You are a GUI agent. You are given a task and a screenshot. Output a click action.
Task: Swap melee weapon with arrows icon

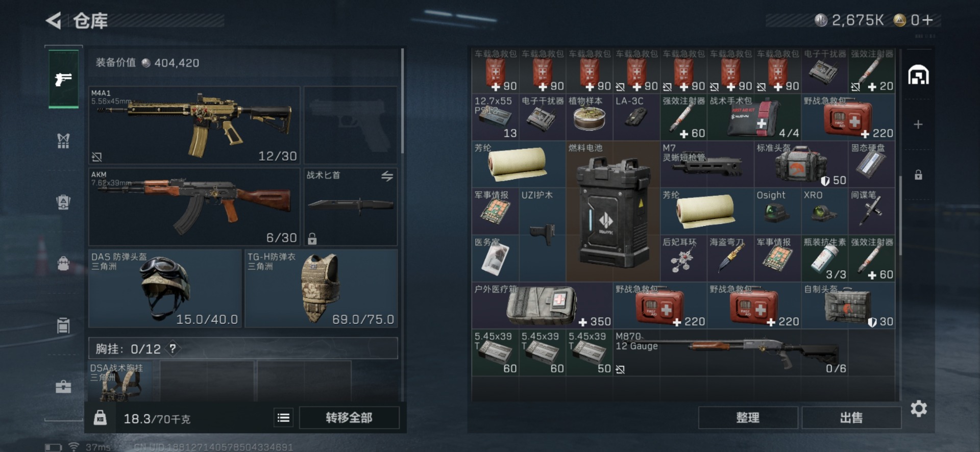[x=387, y=176]
